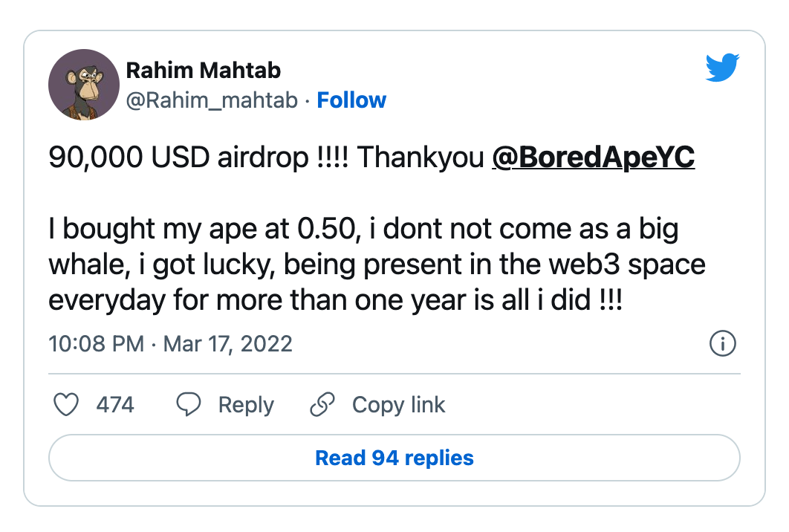Click the line ending "all i did !!!"

coord(334,300)
